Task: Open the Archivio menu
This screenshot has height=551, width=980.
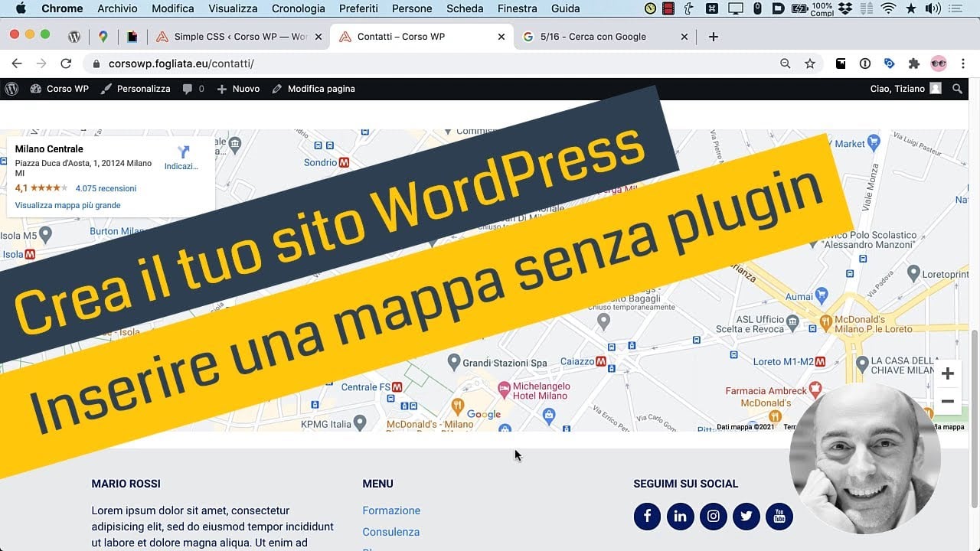Action: coord(117,8)
